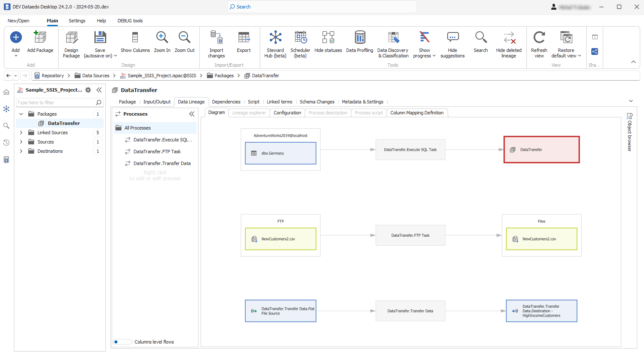This screenshot has width=644, height=352.
Task: Open back navigation history dropdown
Action: (16, 76)
